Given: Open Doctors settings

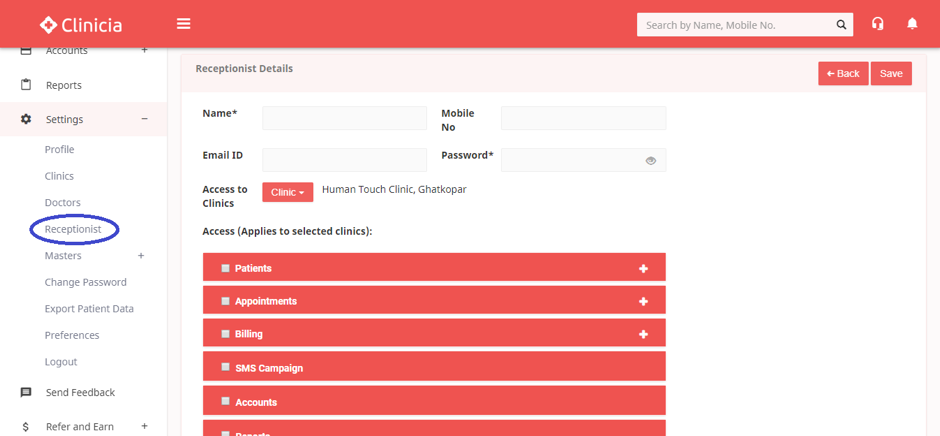Looking at the screenshot, I should (x=62, y=203).
